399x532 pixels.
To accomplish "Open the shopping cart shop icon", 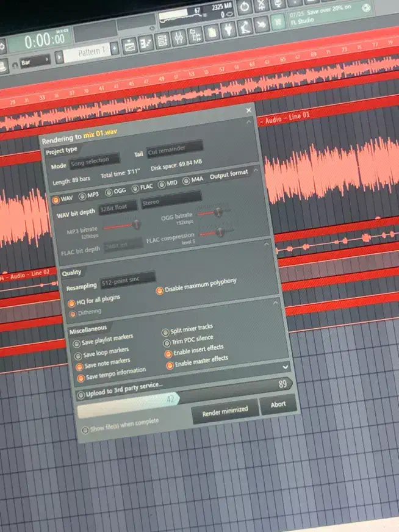I will tap(278, 23).
